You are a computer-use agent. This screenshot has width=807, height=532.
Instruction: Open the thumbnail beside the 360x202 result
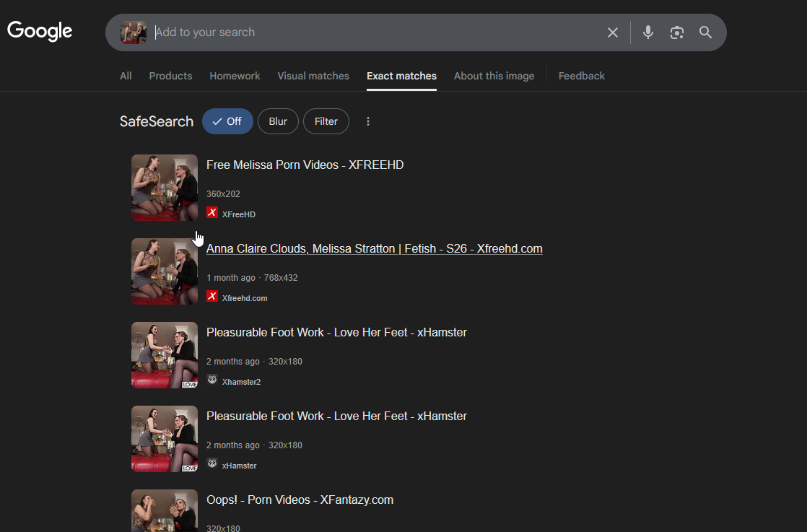click(164, 188)
